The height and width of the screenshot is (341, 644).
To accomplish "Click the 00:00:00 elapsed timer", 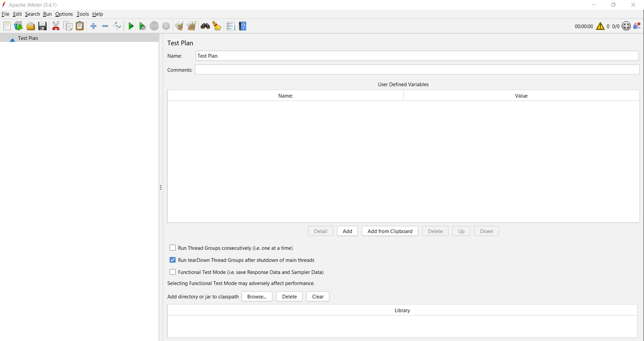I will [584, 26].
